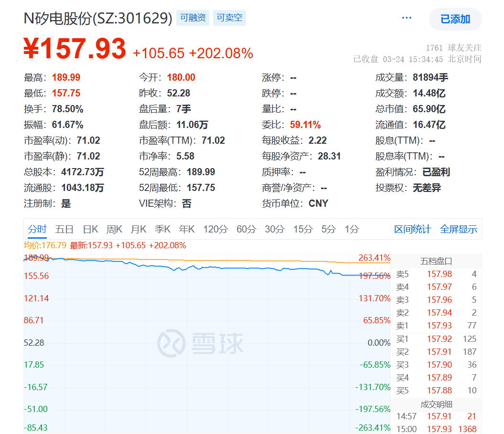
Task: Select the 买3 row at 157.90
Action: 436,365
